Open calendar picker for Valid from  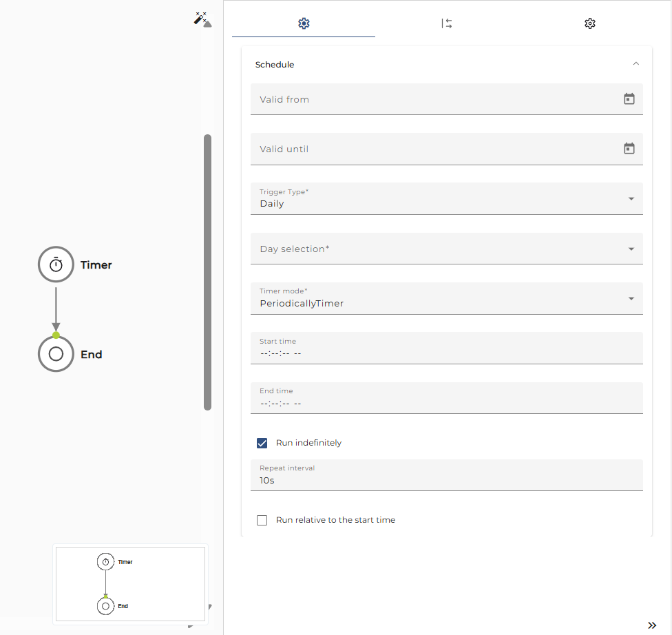click(629, 99)
